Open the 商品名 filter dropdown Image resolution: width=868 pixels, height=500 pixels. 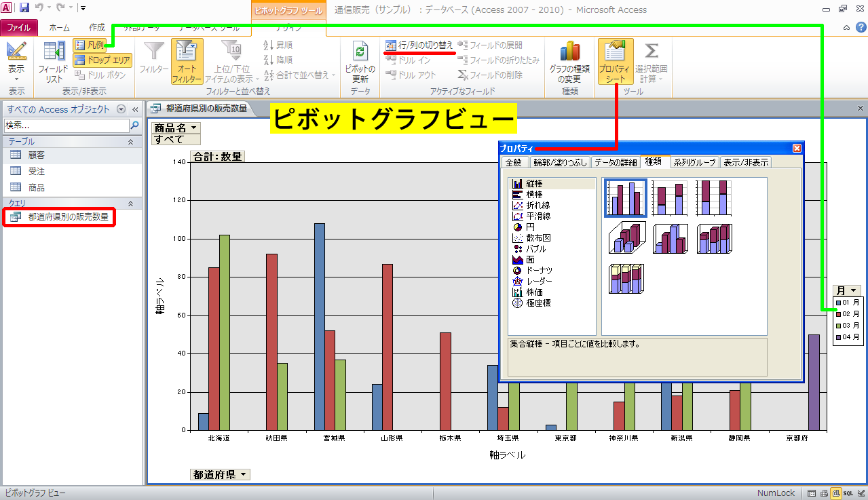pyautogui.click(x=194, y=128)
